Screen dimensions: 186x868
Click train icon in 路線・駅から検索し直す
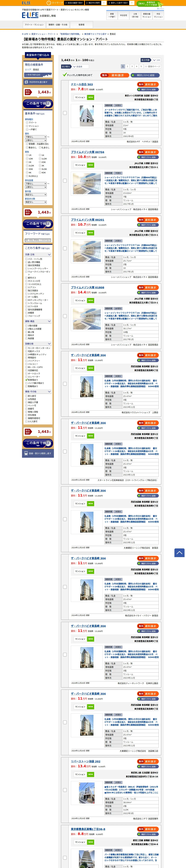tap(26, 453)
